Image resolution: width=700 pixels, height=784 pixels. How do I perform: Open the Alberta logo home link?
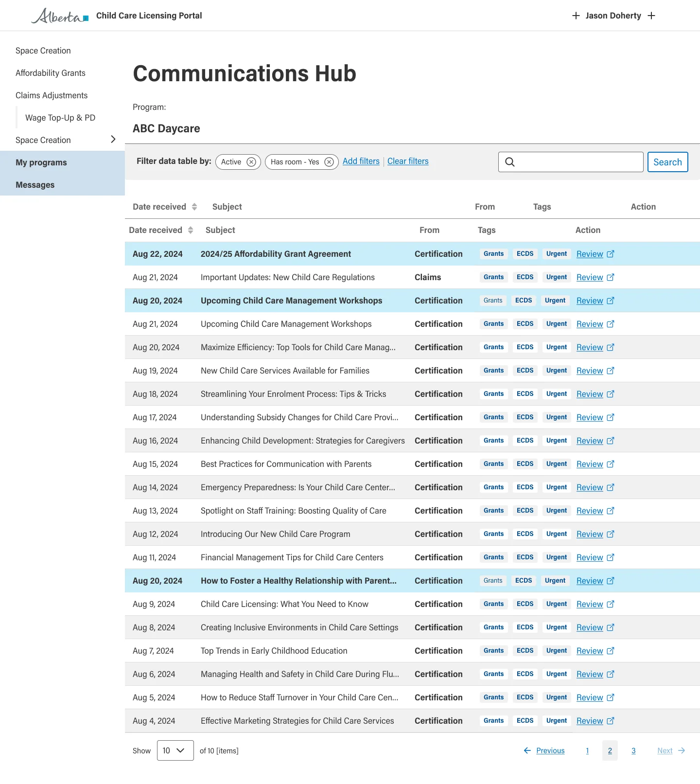[60, 16]
